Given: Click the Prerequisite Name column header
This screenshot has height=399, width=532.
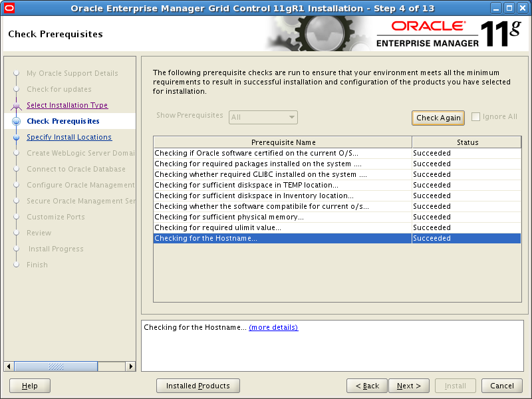Looking at the screenshot, I should click(x=283, y=142).
